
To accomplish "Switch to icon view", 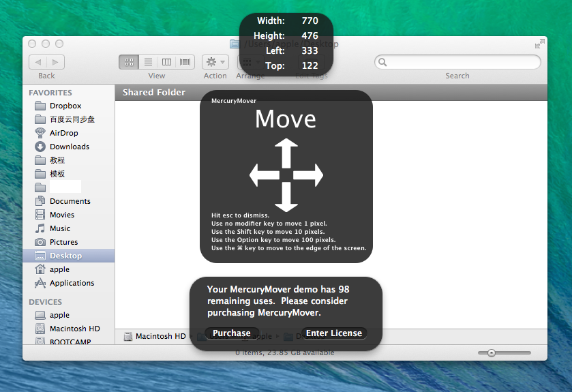I will 129,62.
